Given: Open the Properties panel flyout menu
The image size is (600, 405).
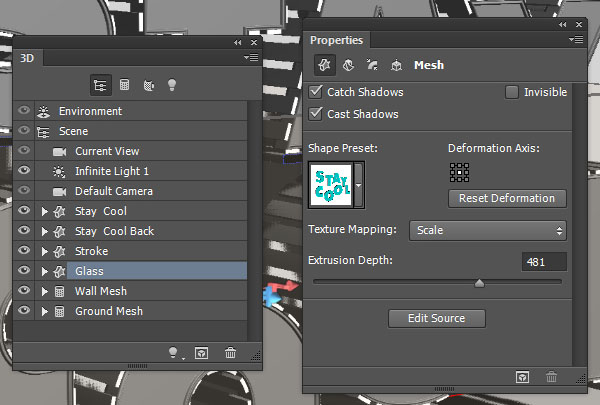Looking at the screenshot, I should pos(576,39).
